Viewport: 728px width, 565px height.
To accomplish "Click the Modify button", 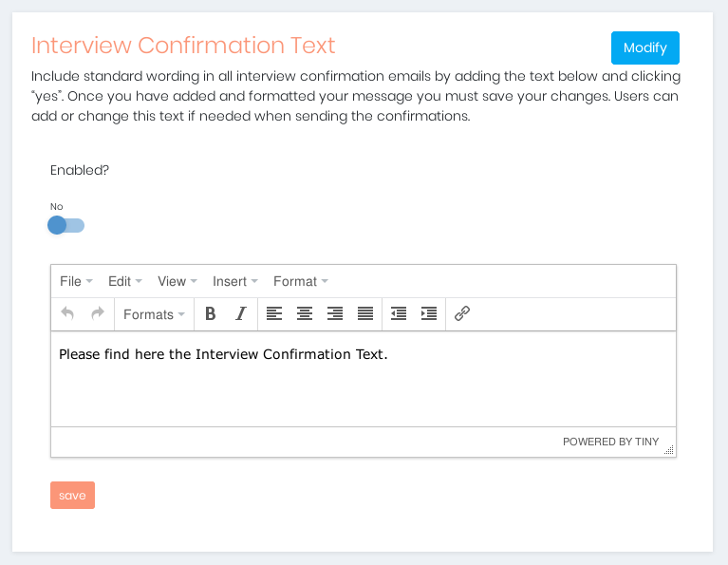I will (644, 47).
